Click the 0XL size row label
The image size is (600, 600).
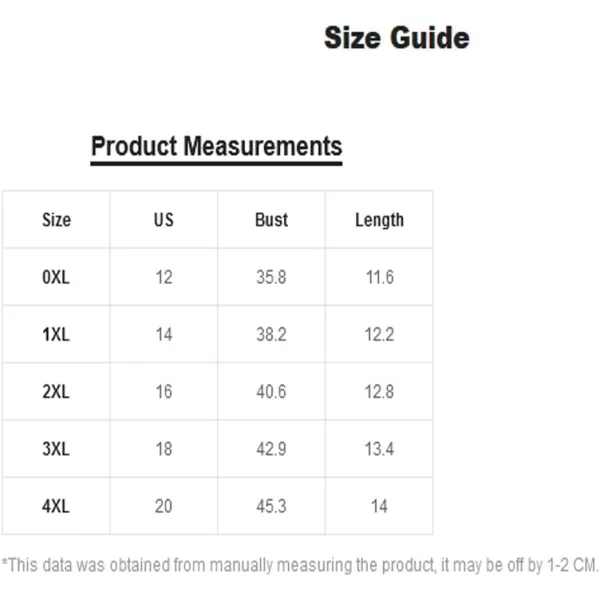pos(56,277)
